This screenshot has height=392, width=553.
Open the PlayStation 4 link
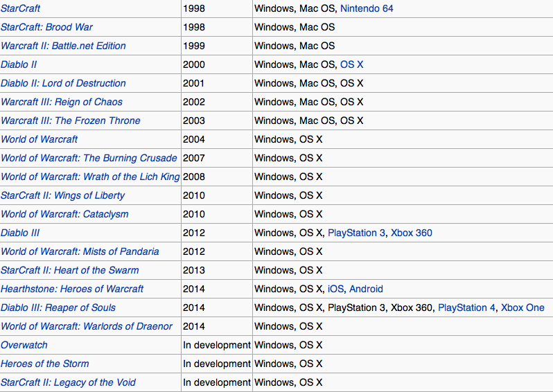click(x=466, y=308)
